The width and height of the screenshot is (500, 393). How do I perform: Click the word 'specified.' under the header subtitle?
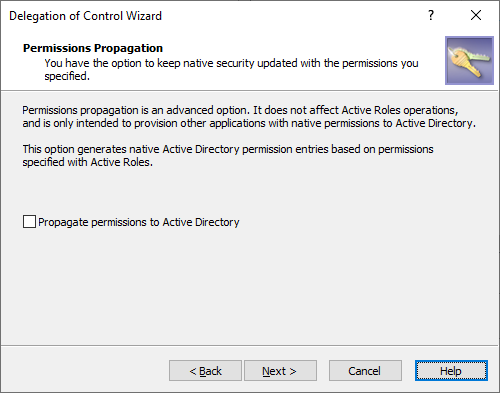pos(67,76)
